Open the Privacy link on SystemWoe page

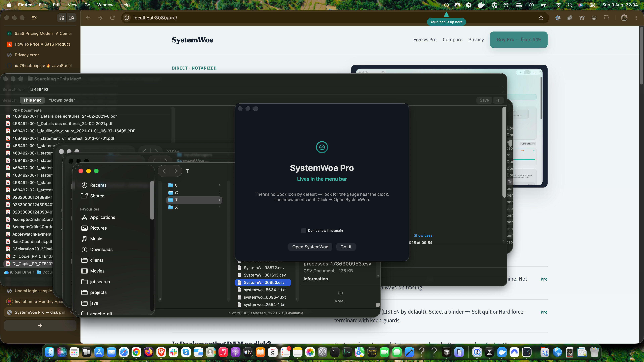coord(476,40)
